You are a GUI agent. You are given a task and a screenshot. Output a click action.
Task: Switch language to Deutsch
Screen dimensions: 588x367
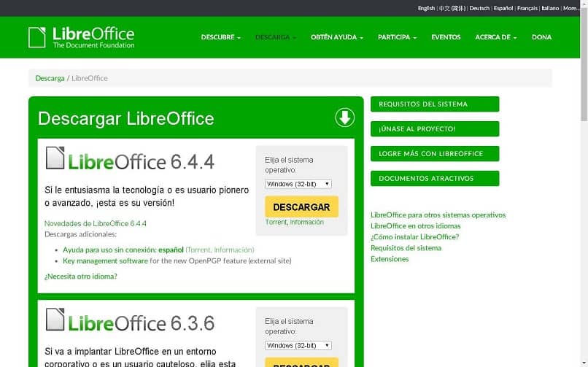[479, 8]
